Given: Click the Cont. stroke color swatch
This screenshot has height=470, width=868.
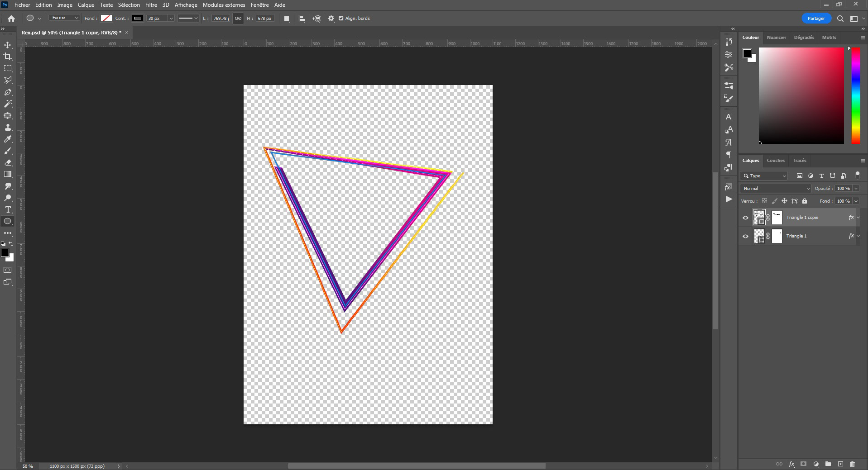Looking at the screenshot, I should (138, 18).
